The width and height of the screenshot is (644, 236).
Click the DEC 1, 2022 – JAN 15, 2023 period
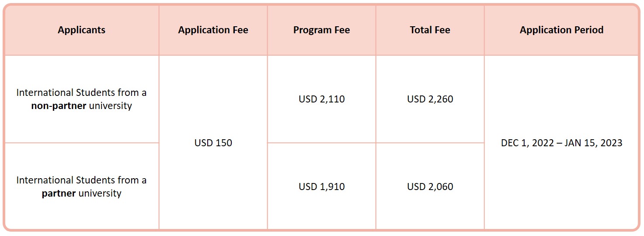pyautogui.click(x=561, y=143)
